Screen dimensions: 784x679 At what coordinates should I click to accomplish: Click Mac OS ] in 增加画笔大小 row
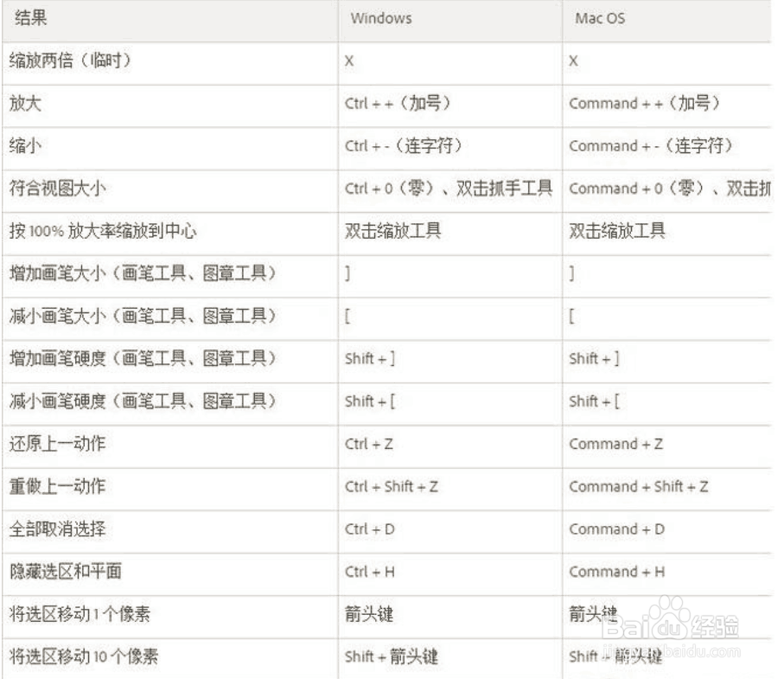pyautogui.click(x=572, y=273)
